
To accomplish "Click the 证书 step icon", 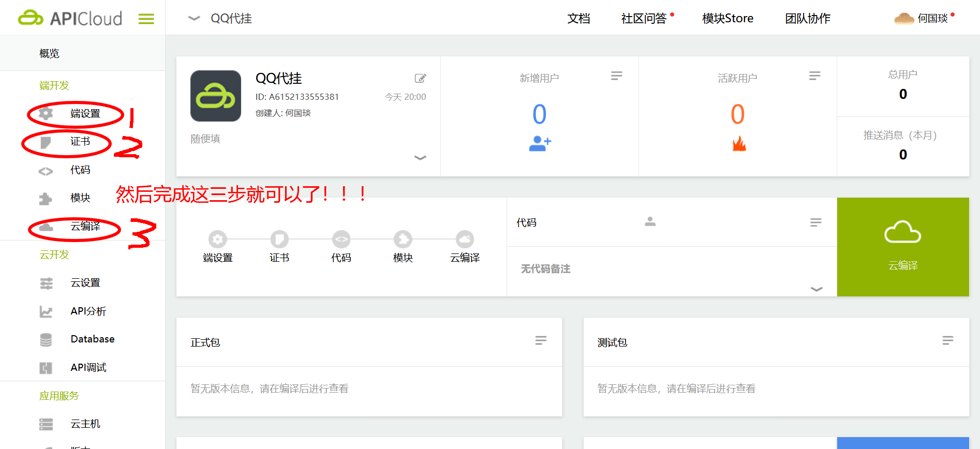I will click(x=279, y=239).
